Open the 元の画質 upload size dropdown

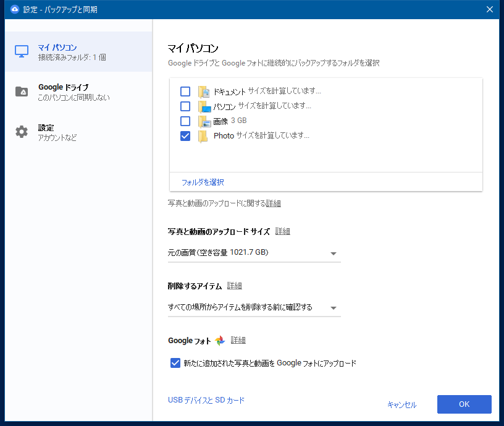click(254, 253)
